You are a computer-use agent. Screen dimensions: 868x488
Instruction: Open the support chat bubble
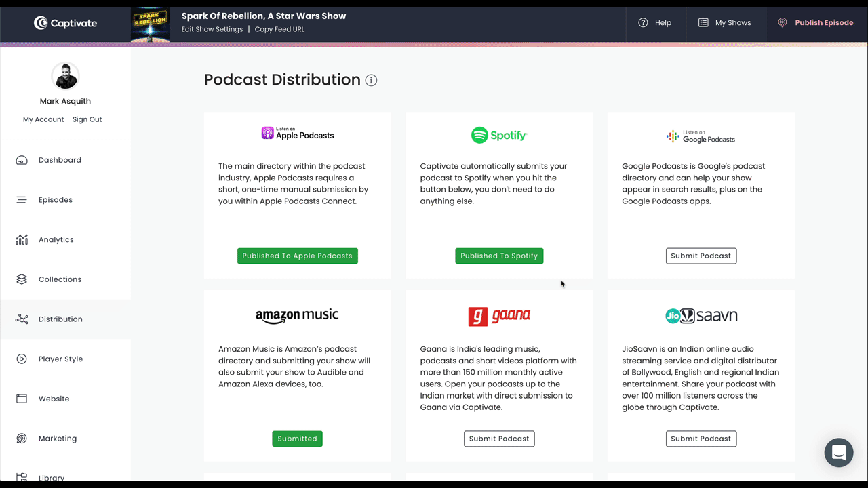tap(839, 452)
